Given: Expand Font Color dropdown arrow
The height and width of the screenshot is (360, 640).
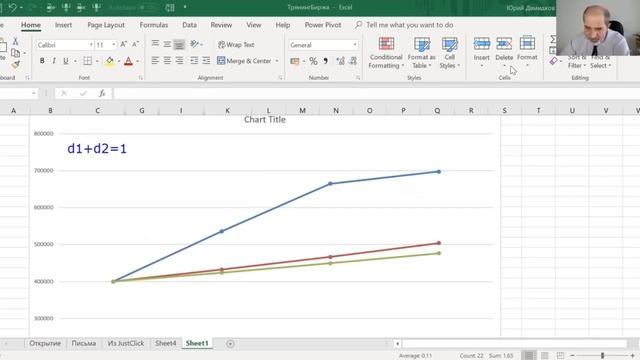Looking at the screenshot, I should pyautogui.click(x=138, y=61).
